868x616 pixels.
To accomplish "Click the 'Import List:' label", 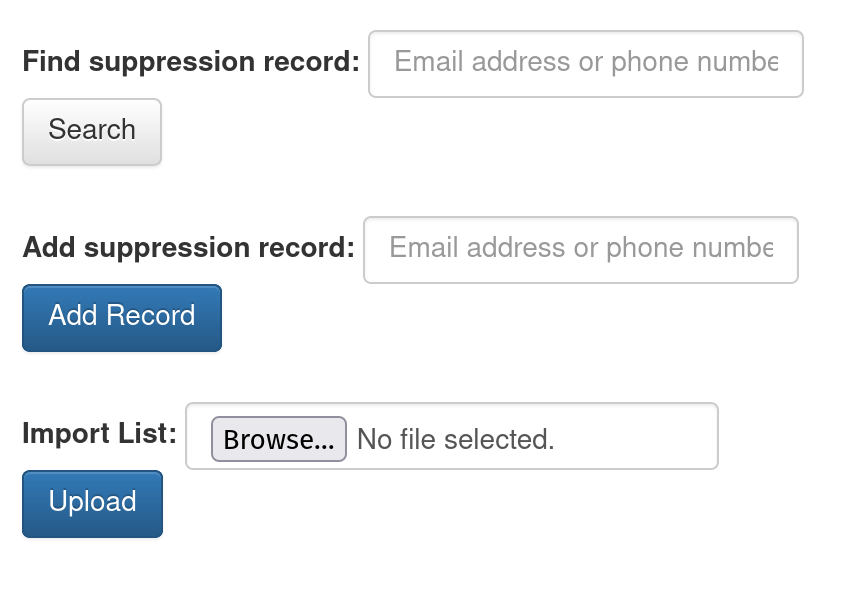I will click(99, 434).
